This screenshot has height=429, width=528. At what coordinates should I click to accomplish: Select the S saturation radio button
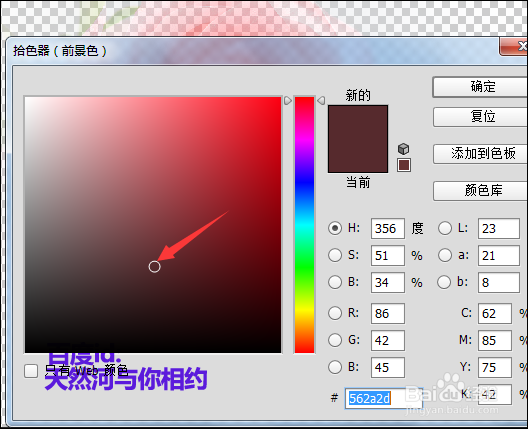coord(335,255)
